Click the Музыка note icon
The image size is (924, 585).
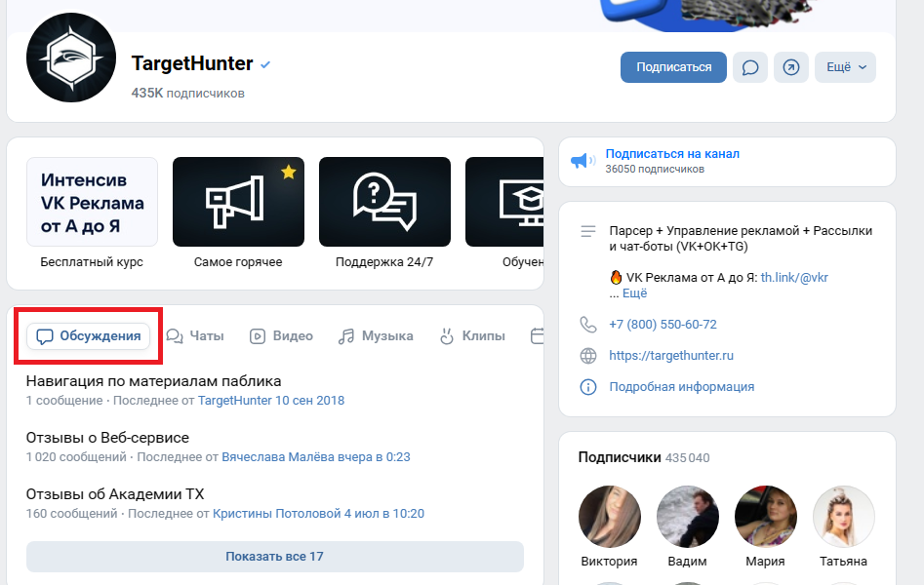click(346, 335)
